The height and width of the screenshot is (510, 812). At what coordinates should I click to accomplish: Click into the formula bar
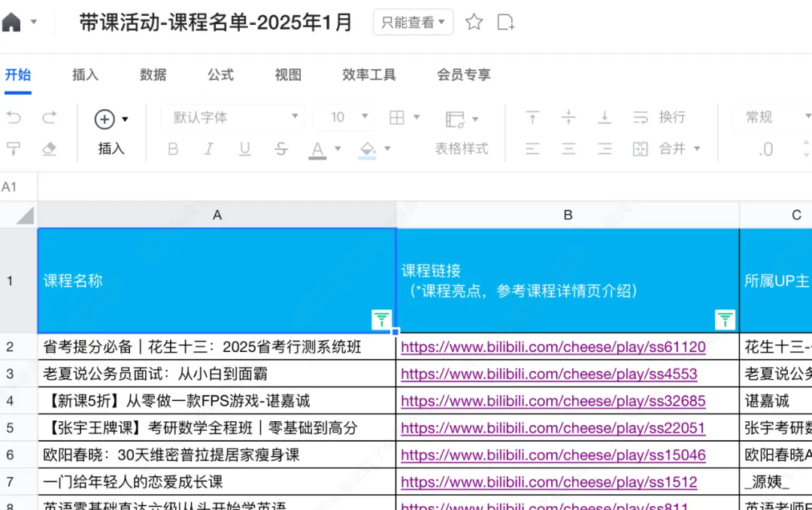425,187
